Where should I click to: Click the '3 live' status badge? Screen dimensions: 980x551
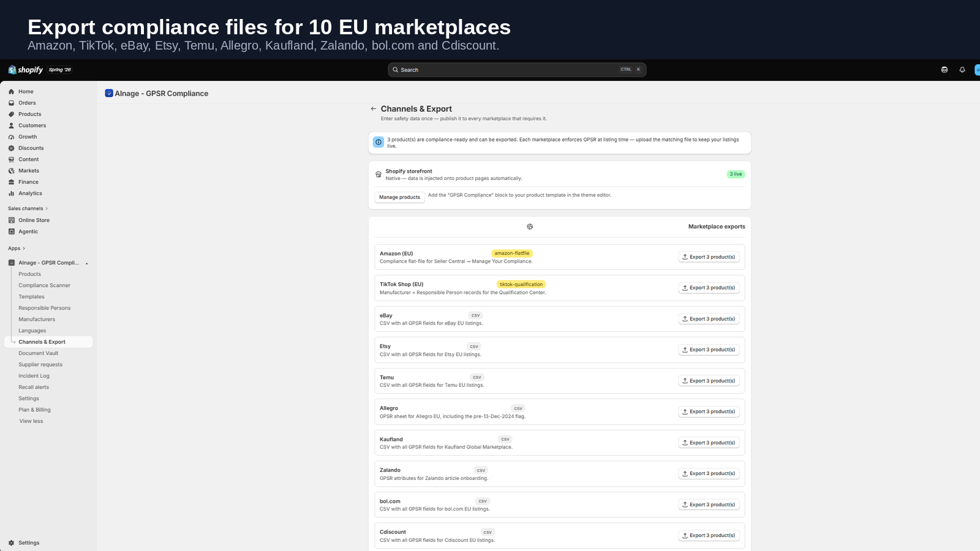pos(736,174)
